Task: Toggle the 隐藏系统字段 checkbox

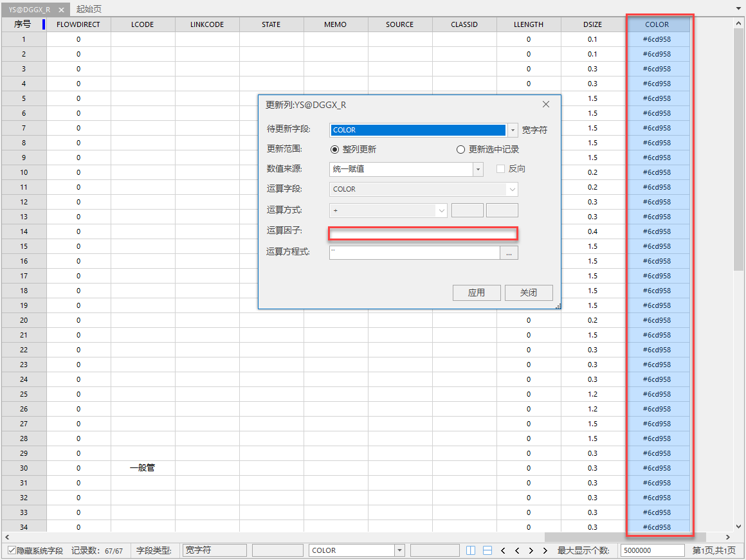Action: 12,550
